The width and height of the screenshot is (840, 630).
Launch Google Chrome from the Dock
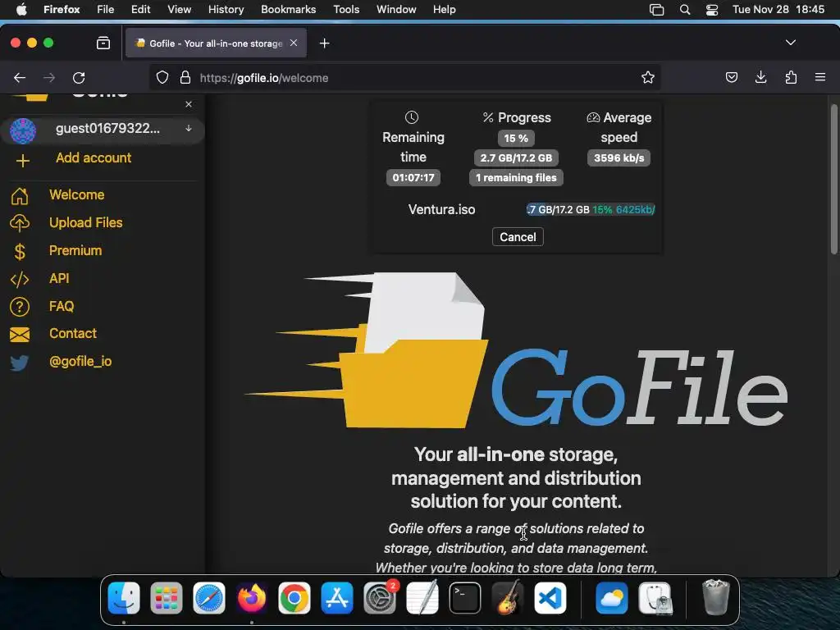[x=294, y=598]
